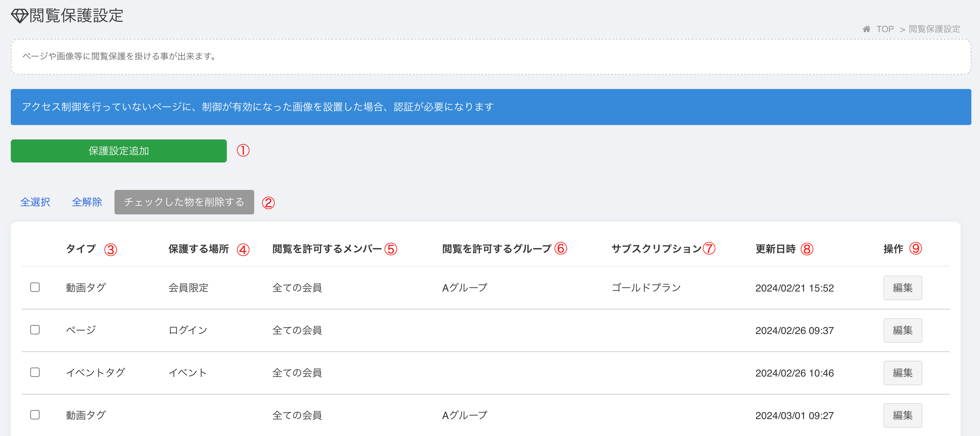The image size is (980, 436).
Task: Check the 2024/03/01 動画タグ row checkbox
Action: 35,415
